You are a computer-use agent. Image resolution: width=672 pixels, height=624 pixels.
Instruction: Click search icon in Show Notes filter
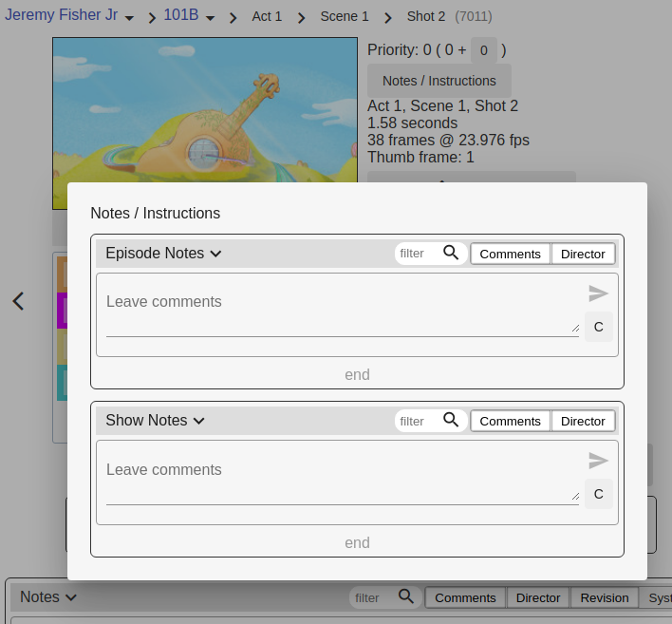click(x=451, y=420)
